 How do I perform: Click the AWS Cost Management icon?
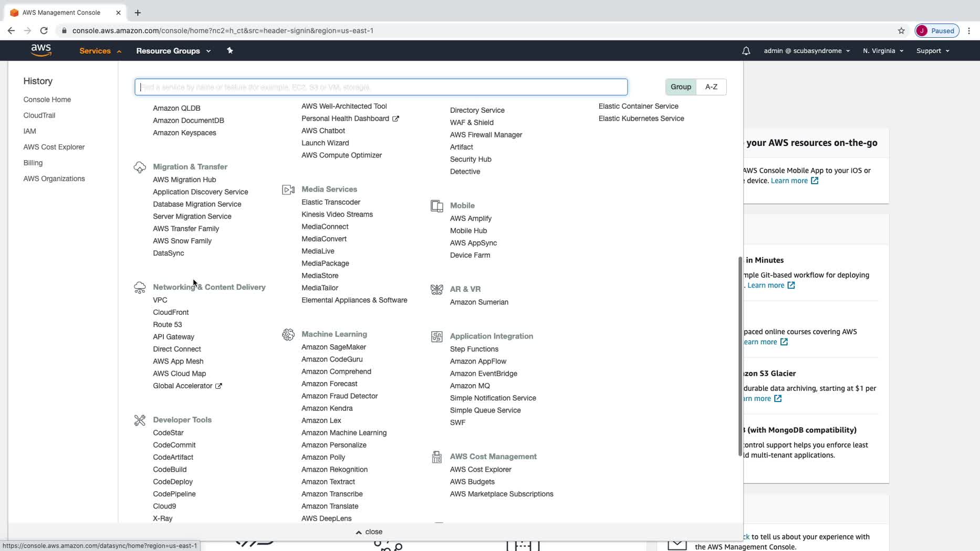pos(437,457)
